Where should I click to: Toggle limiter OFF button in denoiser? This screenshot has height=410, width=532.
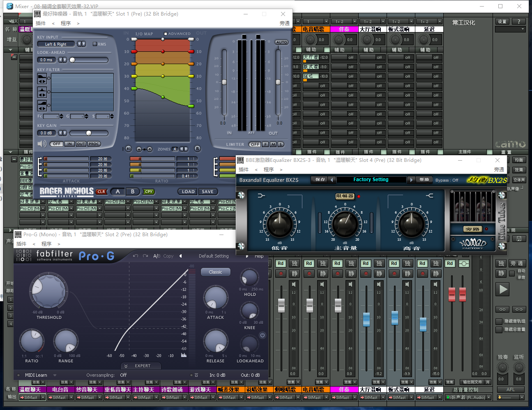[255, 144]
